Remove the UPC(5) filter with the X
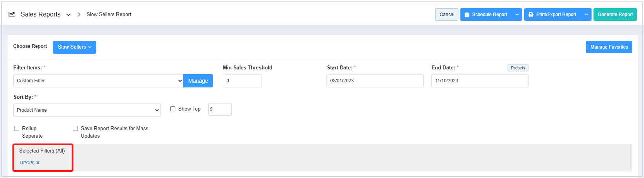 click(38, 163)
